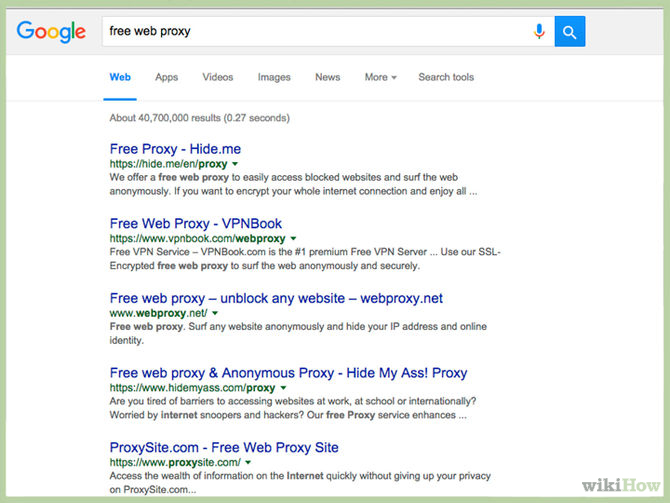Image resolution: width=670 pixels, height=503 pixels.
Task: Select the Images tab
Action: (274, 77)
